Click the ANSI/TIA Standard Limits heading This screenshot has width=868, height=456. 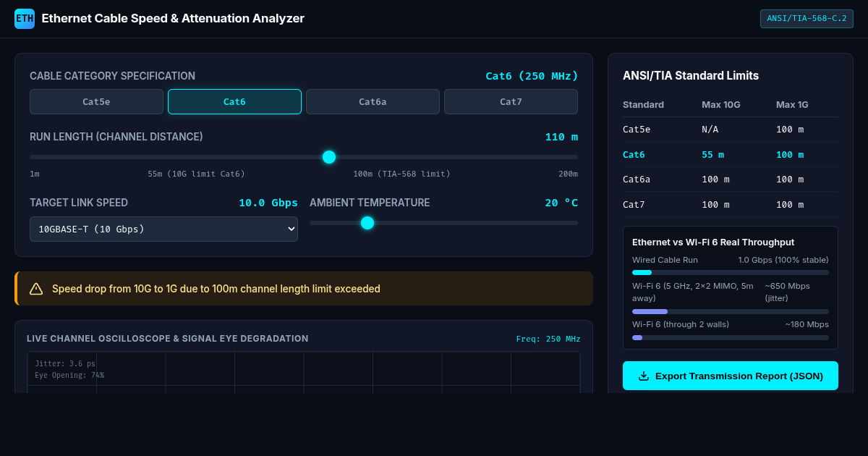click(x=691, y=76)
